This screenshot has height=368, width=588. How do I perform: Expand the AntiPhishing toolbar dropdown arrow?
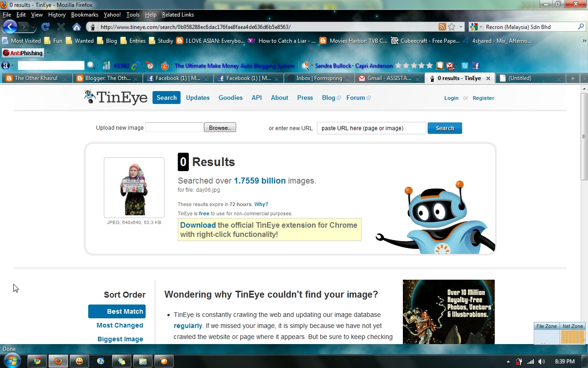point(48,53)
